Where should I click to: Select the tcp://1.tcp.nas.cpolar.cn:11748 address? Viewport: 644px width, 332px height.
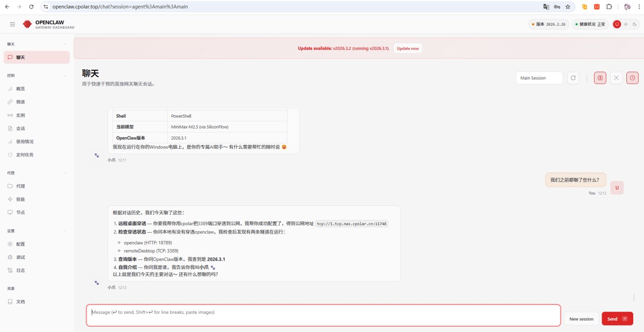[x=352, y=223]
